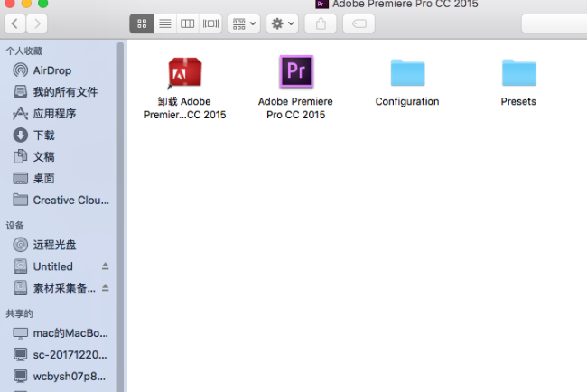Click the green zoom window button
Viewport: 587px width, 392px height.
pyautogui.click(x=43, y=3)
